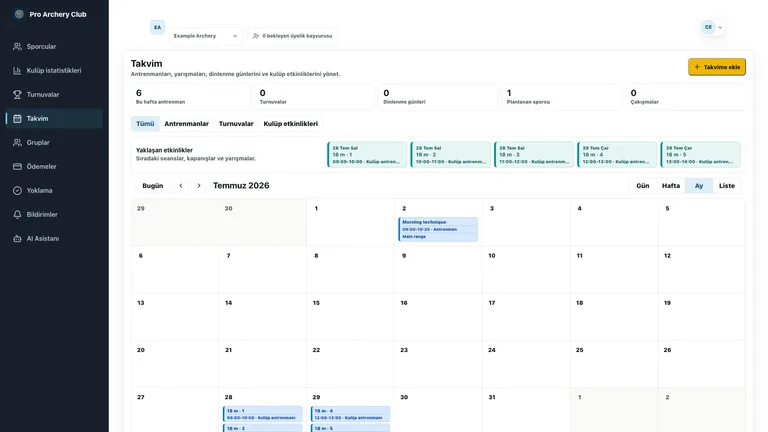Select day 31 in the calendar
This screenshot has height=432, width=768.
pos(526,410)
